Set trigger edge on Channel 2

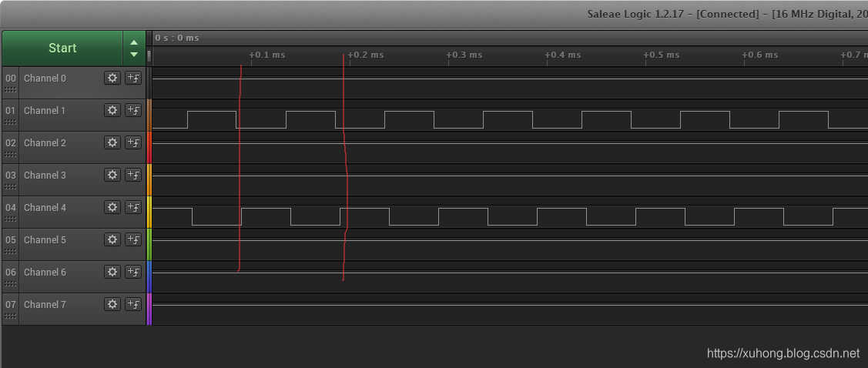pos(132,142)
